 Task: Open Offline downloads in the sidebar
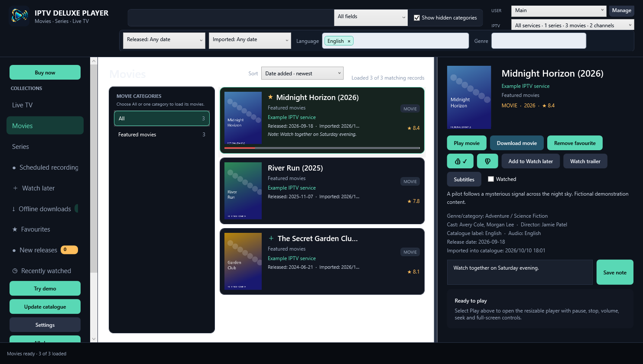pos(45,209)
